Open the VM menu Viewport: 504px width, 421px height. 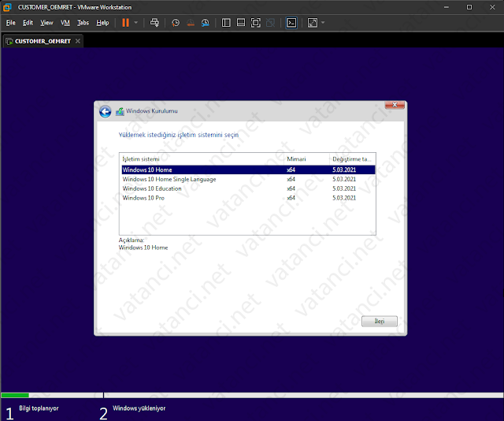(65, 23)
